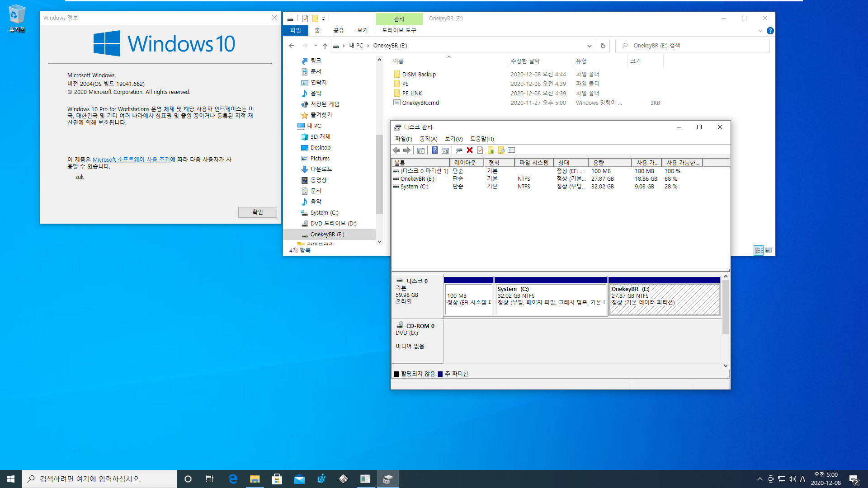This screenshot has width=868, height=488.
Task: Open Mail app from taskbar
Action: 299,479
